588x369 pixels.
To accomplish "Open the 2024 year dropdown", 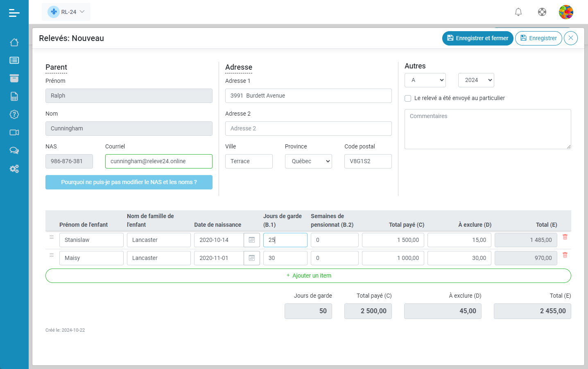I will tap(476, 80).
